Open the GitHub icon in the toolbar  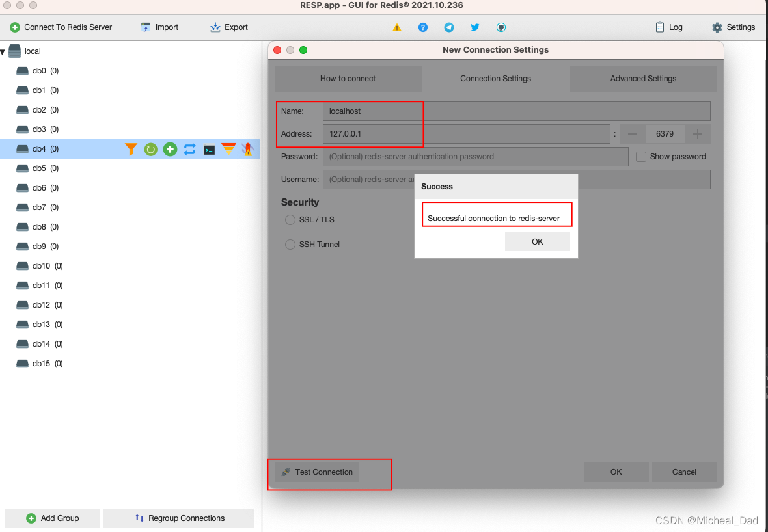(x=501, y=27)
